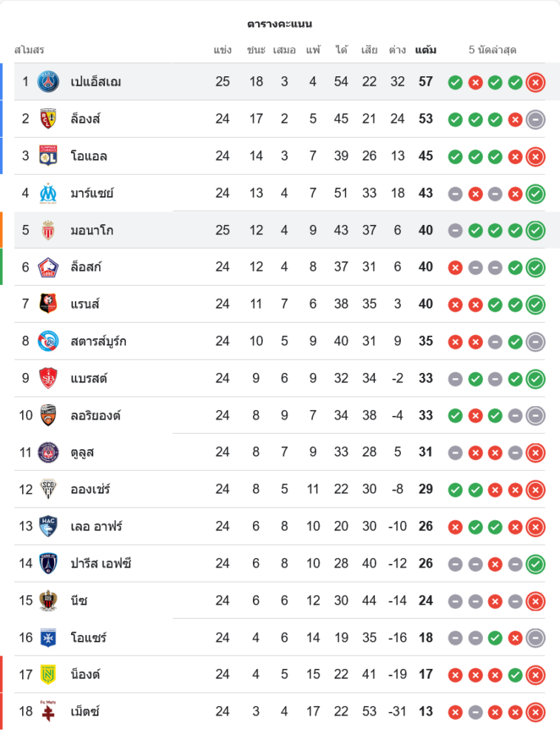
Task: Click the Paris Saint-Germain club crest
Action: point(49,81)
